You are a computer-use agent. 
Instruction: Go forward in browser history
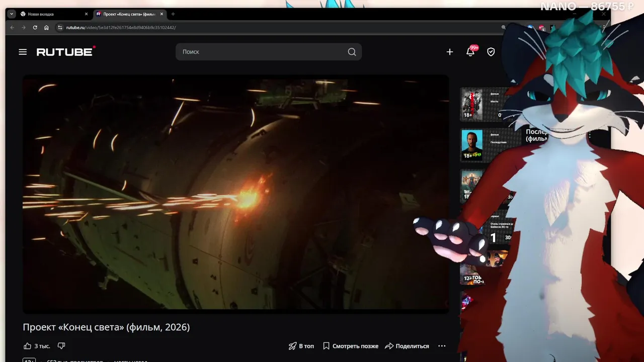(24, 27)
